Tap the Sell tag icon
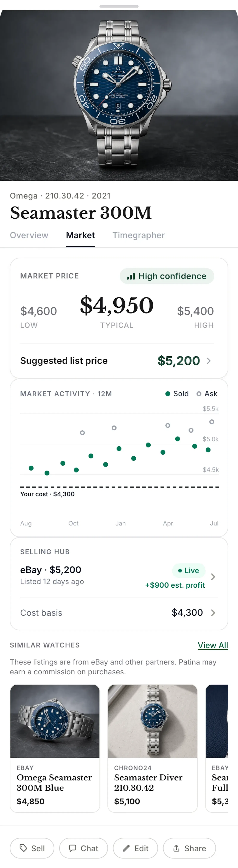The width and height of the screenshot is (238, 868). point(23,848)
